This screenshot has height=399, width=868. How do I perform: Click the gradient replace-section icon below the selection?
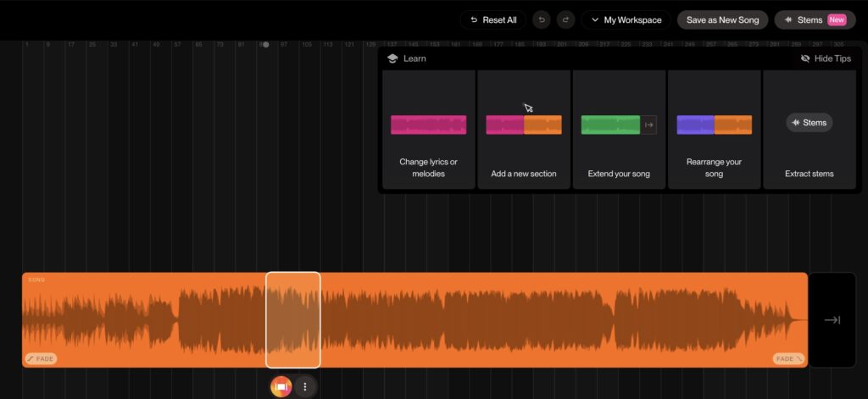[281, 386]
